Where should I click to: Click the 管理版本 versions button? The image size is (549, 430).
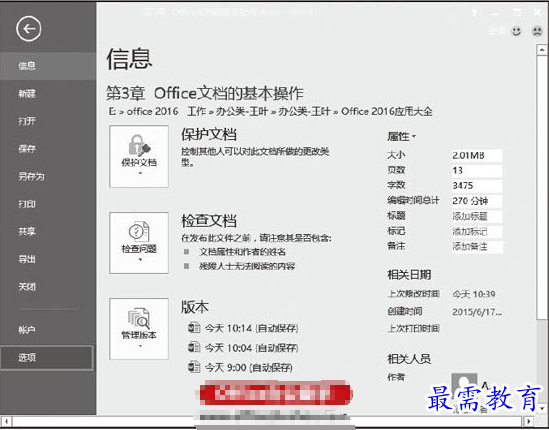(x=139, y=329)
